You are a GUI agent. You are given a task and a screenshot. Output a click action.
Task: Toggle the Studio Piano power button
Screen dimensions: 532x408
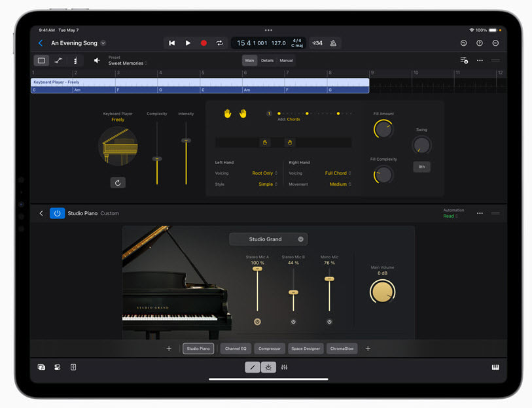[x=58, y=213]
